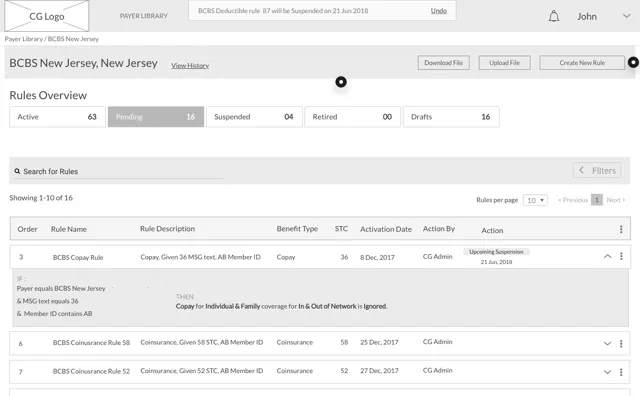Click BCBS New Jersey breadcrumb
The image size is (640, 396).
click(x=73, y=39)
